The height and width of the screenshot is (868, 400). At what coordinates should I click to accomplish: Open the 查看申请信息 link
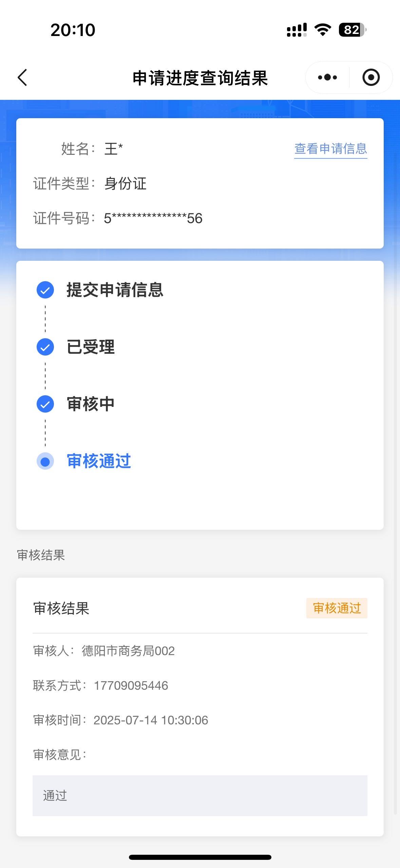[x=330, y=149]
